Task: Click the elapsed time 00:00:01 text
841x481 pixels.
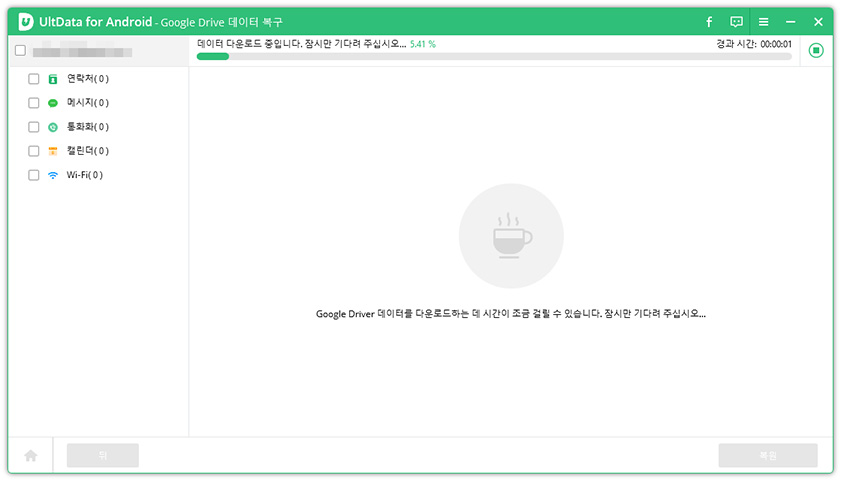Action: tap(776, 44)
